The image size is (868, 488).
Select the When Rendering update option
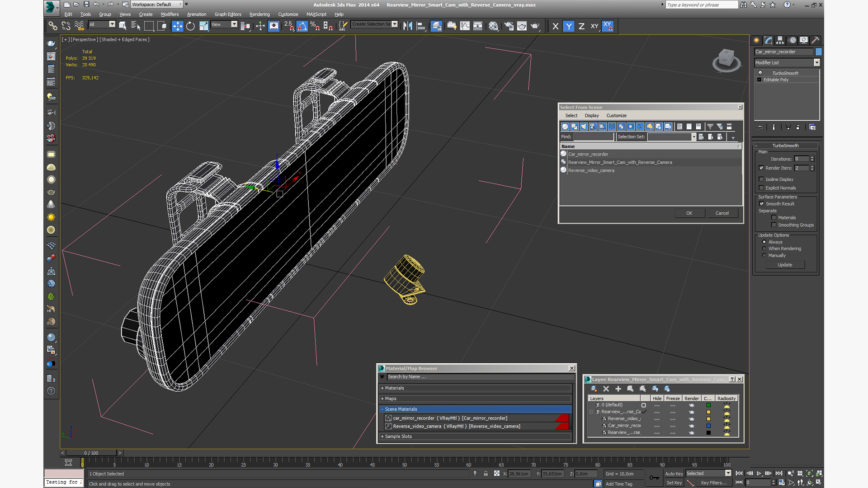[764, 249]
